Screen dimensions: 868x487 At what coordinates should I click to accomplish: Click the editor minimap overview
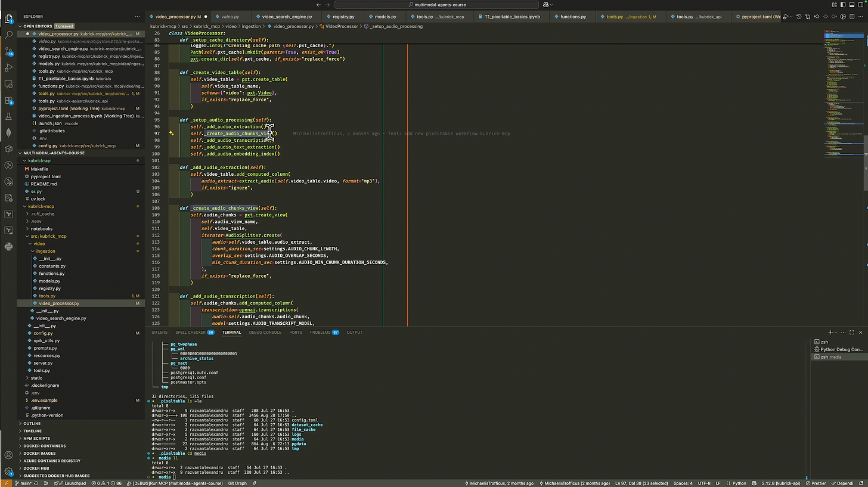pyautogui.click(x=842, y=89)
